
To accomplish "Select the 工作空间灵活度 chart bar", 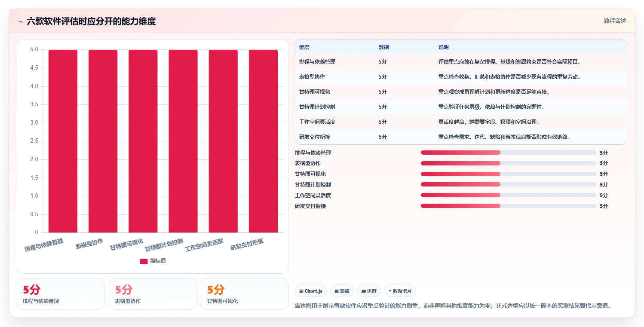I will click(x=223, y=141).
